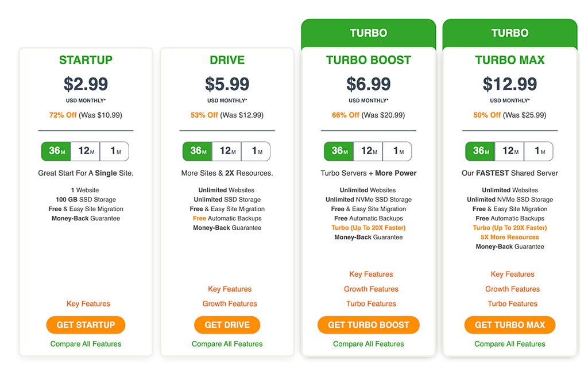Image resolution: width=588 pixels, height=372 pixels.
Task: Select 12-month term on Startup plan
Action: click(x=86, y=152)
